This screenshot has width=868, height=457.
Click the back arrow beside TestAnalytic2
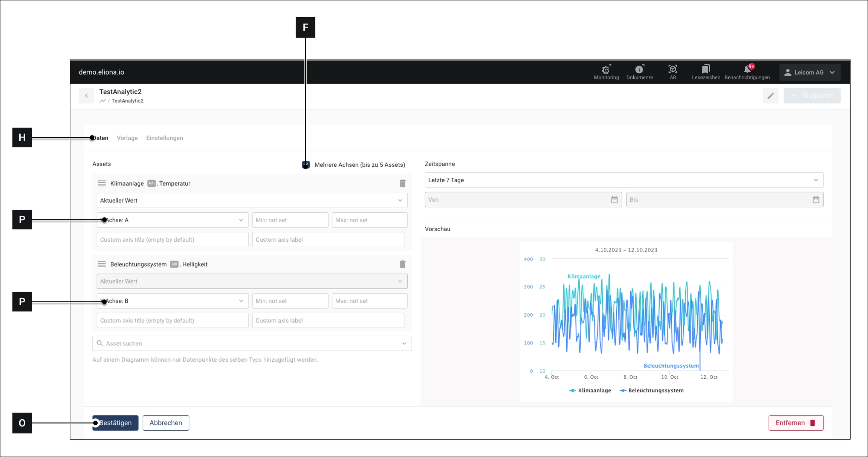(86, 96)
